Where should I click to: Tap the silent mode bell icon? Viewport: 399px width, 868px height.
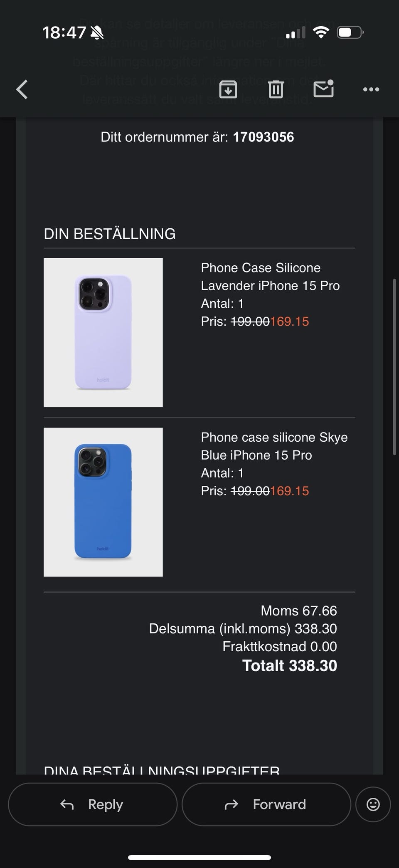click(97, 32)
